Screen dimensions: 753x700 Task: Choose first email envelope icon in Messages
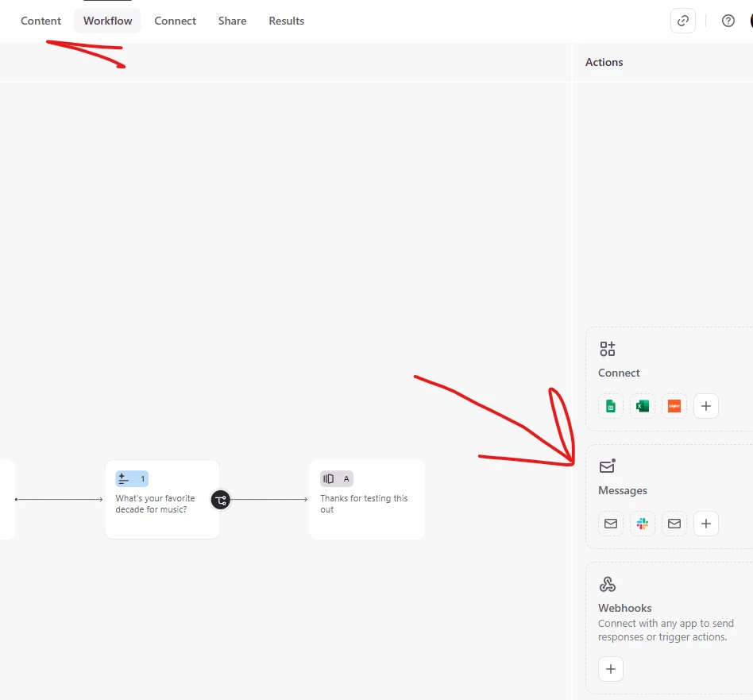tap(610, 523)
